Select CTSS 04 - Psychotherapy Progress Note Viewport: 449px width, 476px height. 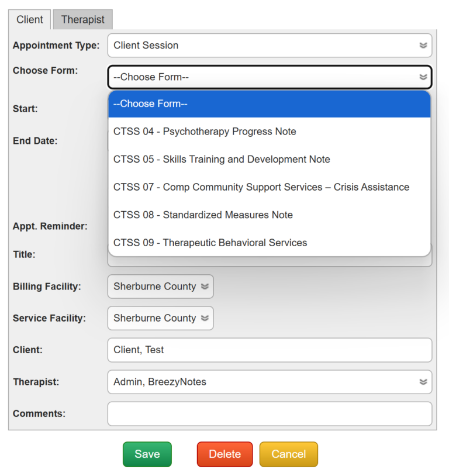[270, 132]
